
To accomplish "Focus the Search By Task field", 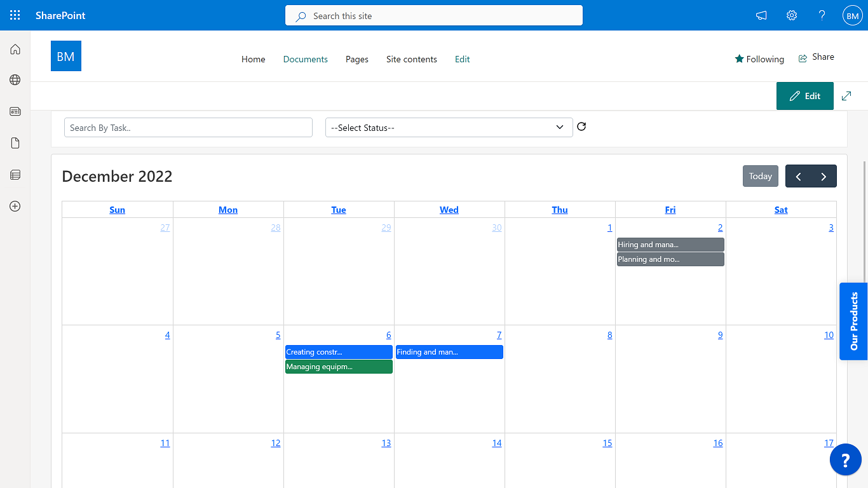I will (x=188, y=128).
